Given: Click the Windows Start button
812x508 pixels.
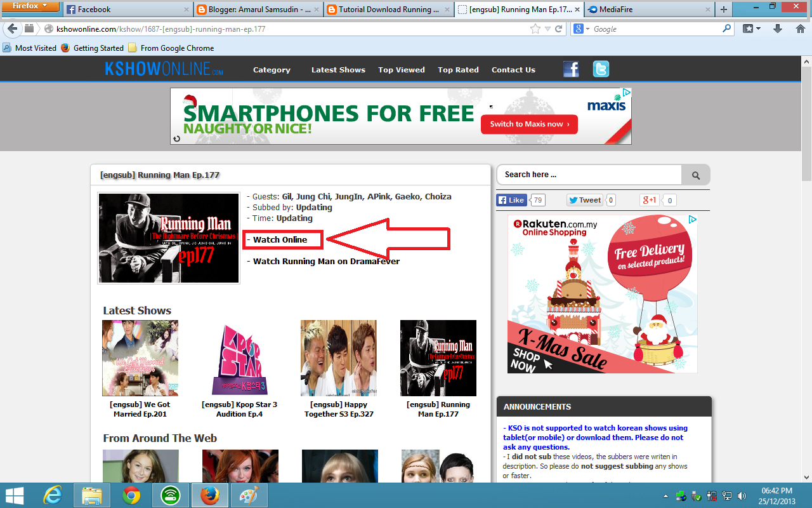Looking at the screenshot, I should click(15, 495).
